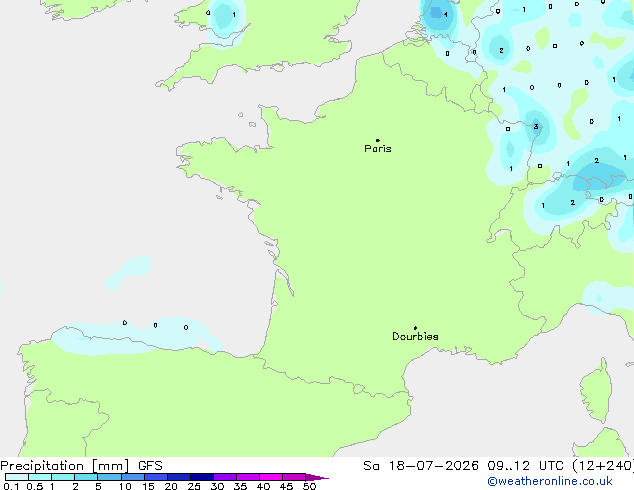Pick the 30–35 mm purple swatch
634x490 pixels.
tap(224, 477)
